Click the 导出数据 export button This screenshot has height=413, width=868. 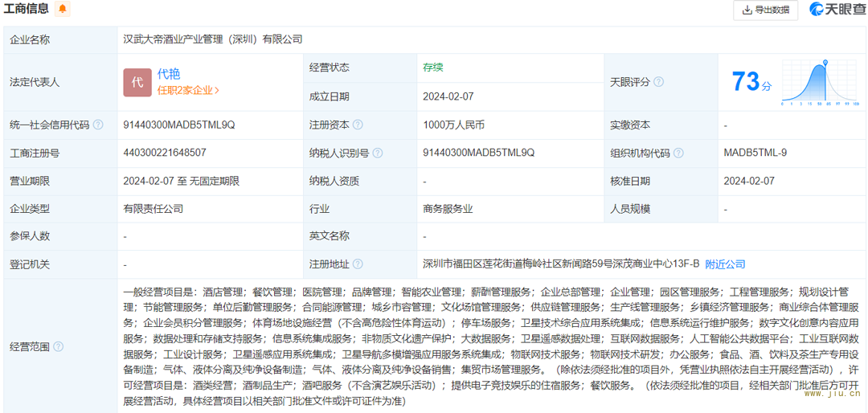[765, 10]
